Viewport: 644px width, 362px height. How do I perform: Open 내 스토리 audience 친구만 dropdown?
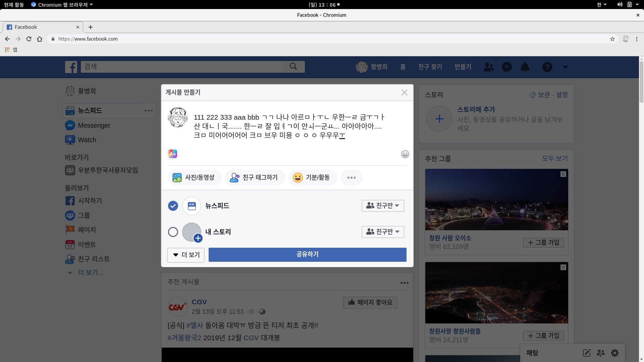coord(383,232)
